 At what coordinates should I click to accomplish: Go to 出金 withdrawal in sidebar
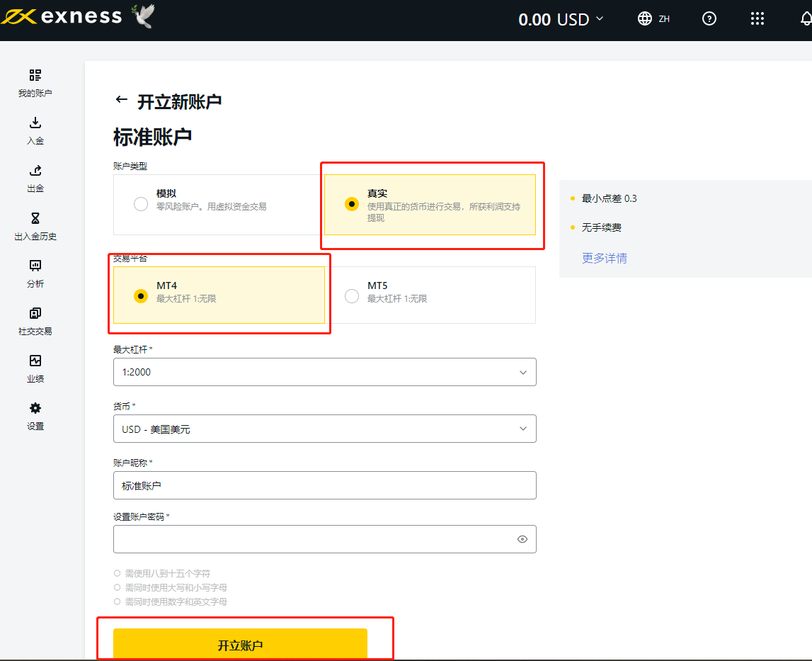pos(35,179)
